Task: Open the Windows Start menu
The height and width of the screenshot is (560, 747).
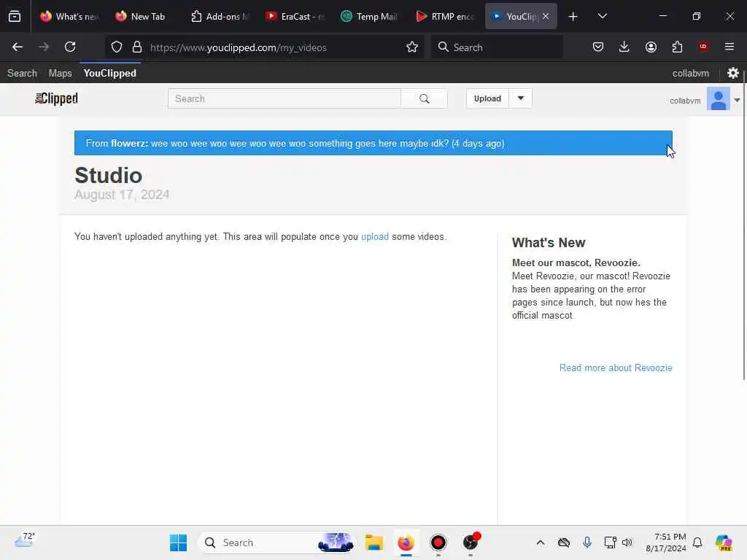Action: (178, 542)
